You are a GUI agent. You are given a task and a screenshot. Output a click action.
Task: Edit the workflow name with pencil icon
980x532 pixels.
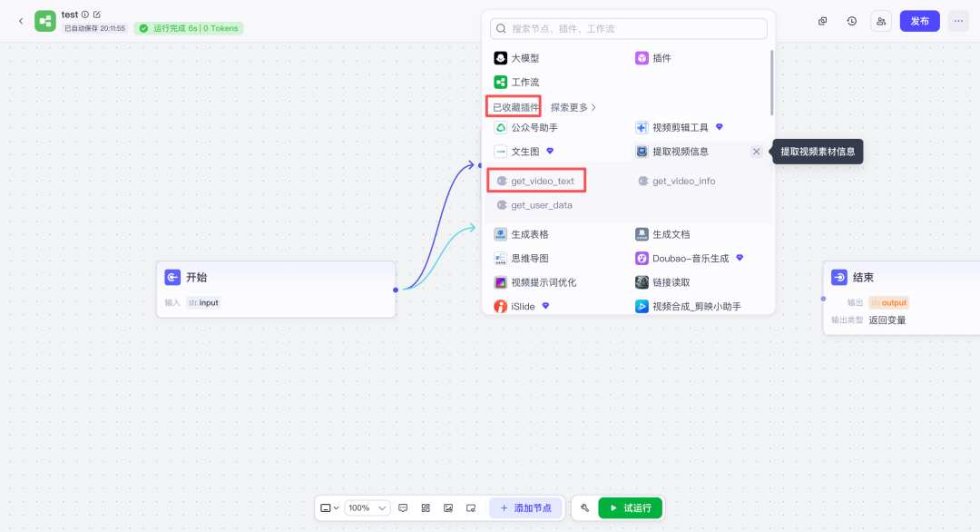click(x=97, y=15)
